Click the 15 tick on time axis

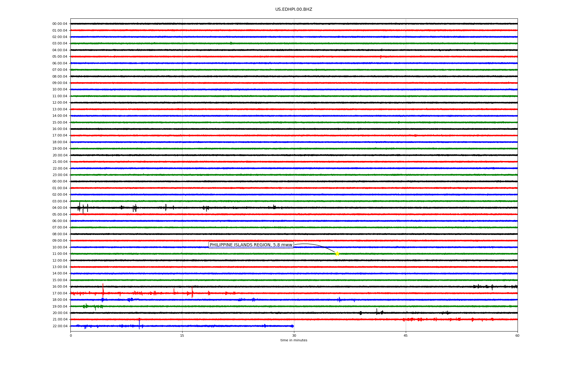[182, 335]
